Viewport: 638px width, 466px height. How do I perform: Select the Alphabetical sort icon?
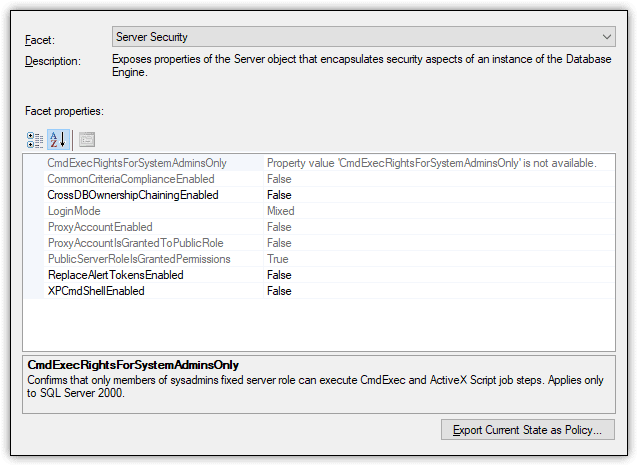pos(58,140)
